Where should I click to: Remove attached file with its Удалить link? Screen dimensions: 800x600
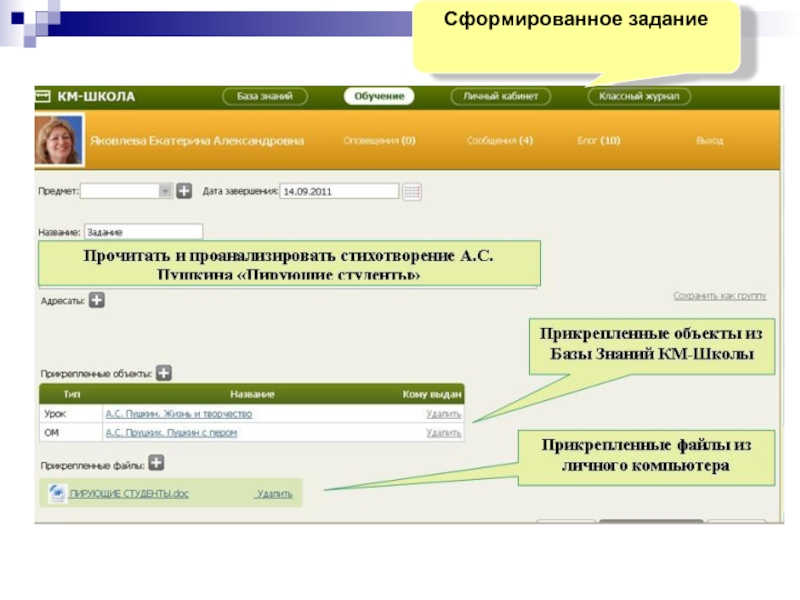274,493
